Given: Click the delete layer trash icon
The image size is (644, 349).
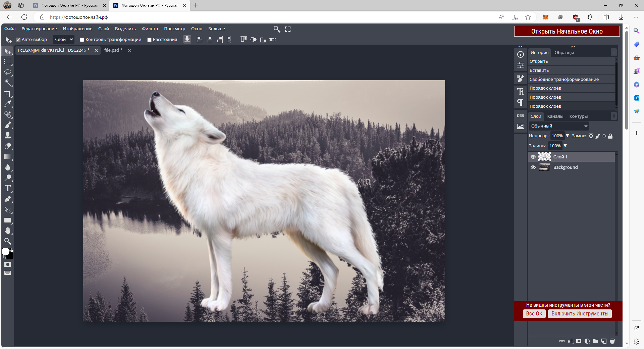Looking at the screenshot, I should tap(612, 341).
